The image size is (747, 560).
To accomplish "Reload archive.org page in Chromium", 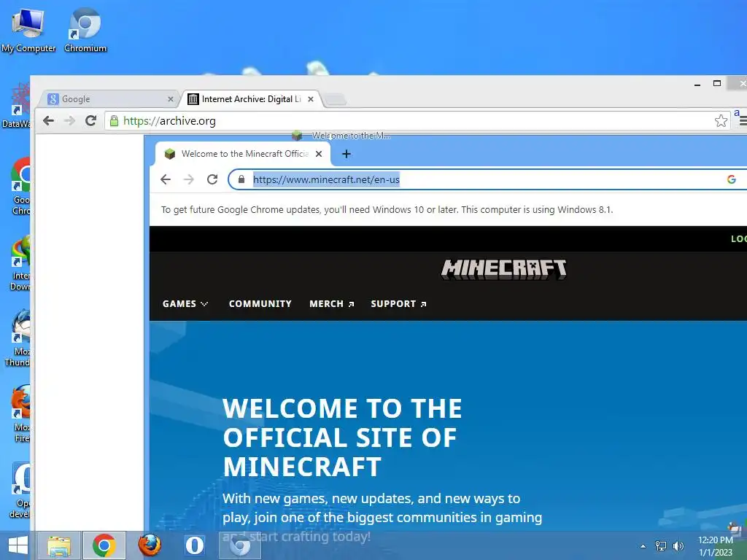I will [x=91, y=121].
